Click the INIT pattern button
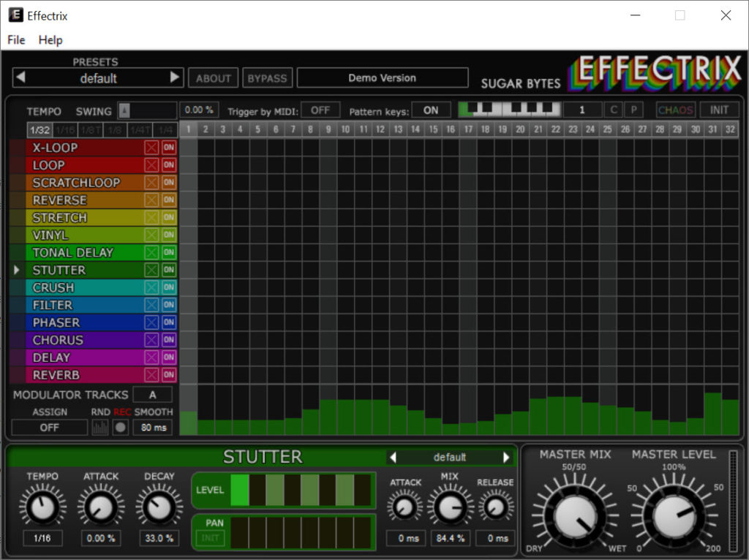Screen dimensions: 749x560 [719, 110]
